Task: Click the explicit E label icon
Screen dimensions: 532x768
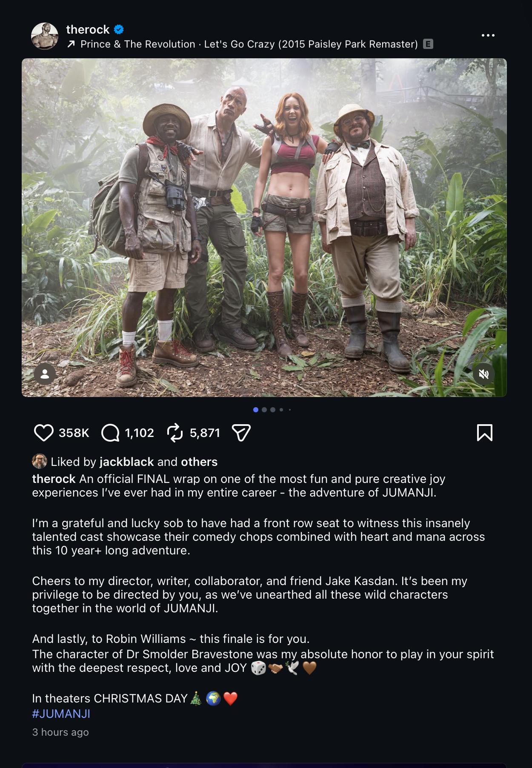Action: pyautogui.click(x=428, y=44)
